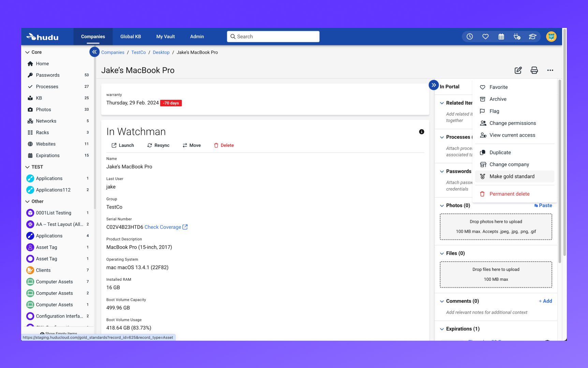Open 0001List Testing asset layout
The image size is (588, 368).
point(58,213)
